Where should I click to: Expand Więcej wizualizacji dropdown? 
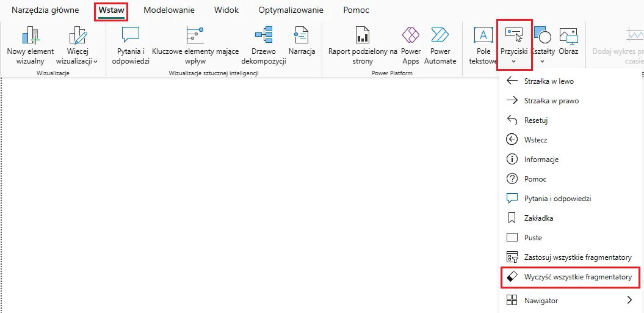pos(78,56)
